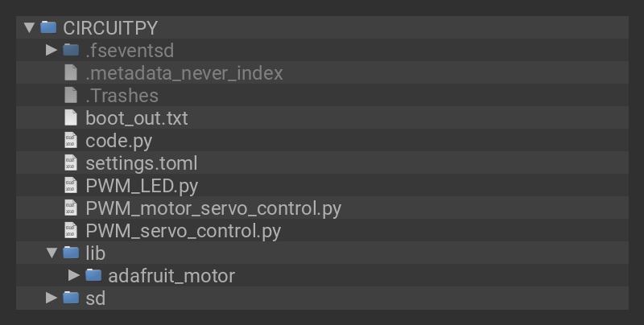This screenshot has height=325, width=644.
Task: Click the code.py file icon
Action: [x=71, y=141]
